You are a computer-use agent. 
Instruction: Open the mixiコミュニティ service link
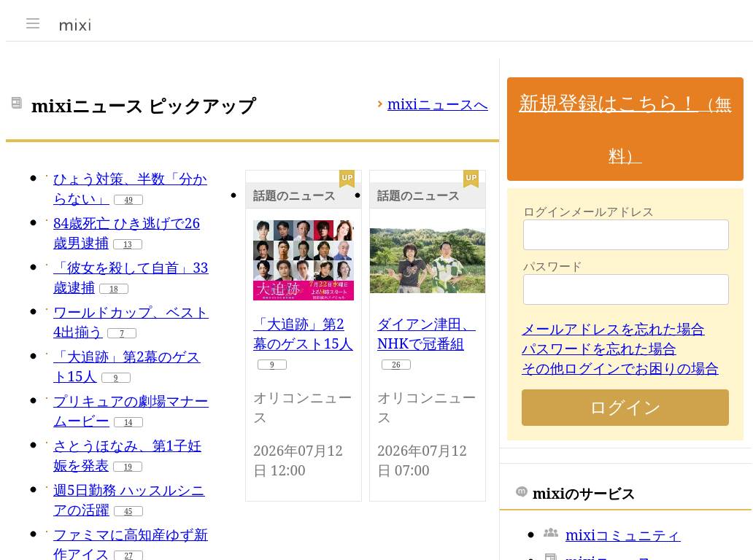[x=623, y=534]
